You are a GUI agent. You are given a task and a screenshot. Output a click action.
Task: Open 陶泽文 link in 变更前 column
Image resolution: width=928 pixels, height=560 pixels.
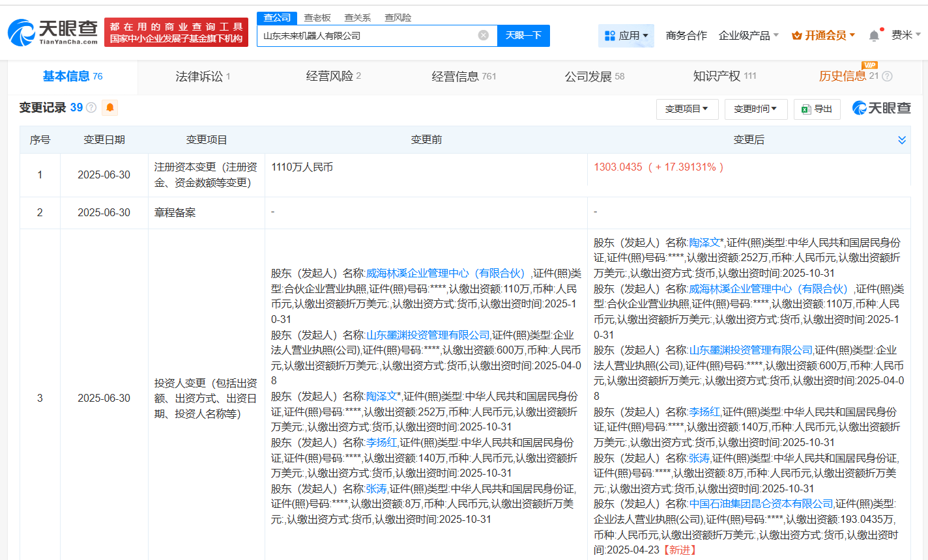pos(382,397)
